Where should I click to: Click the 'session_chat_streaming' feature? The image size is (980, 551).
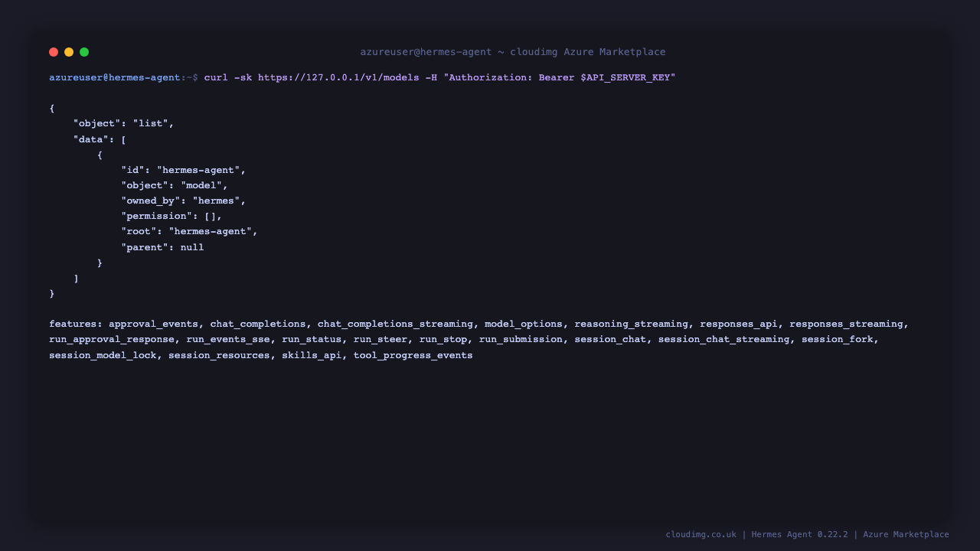[724, 339]
